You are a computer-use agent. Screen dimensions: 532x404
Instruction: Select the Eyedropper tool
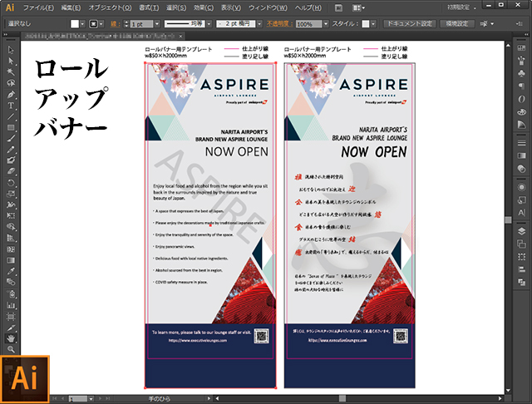(x=11, y=271)
